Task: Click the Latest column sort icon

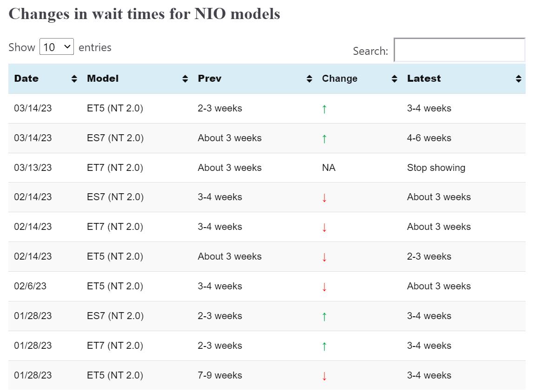Action: 519,78
